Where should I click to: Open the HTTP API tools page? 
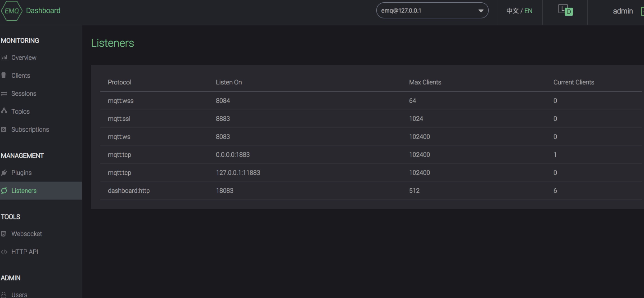point(25,252)
